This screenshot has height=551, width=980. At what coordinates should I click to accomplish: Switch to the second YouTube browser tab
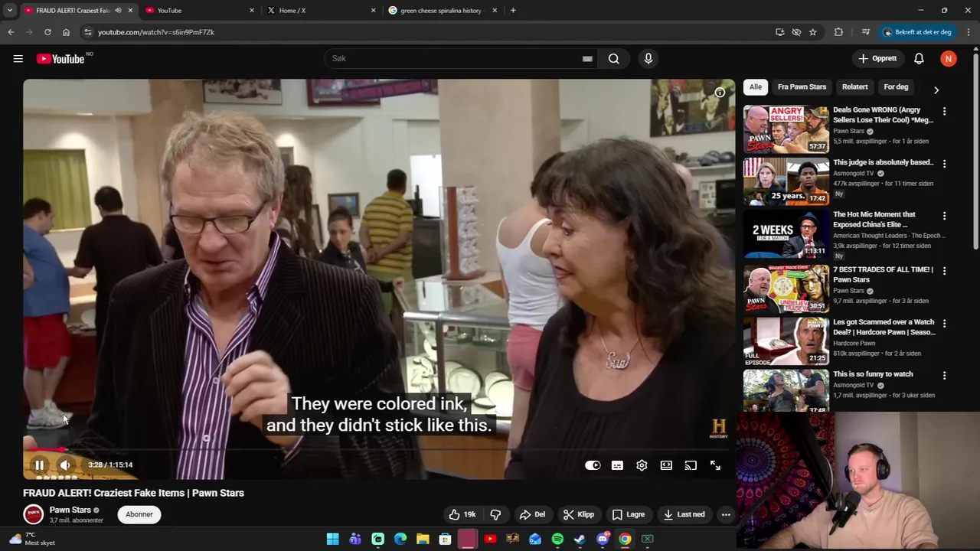[x=199, y=11]
